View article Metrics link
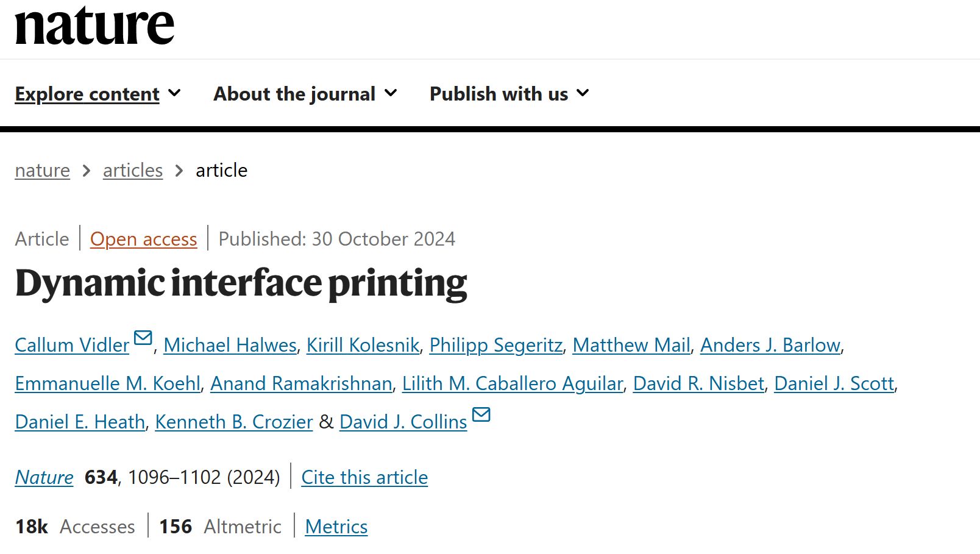 [336, 527]
